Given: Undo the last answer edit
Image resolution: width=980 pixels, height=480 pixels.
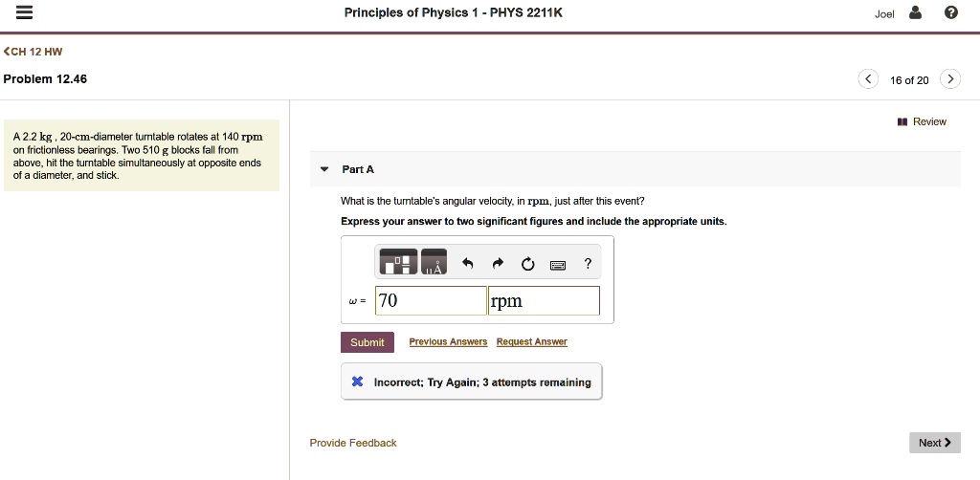Looking at the screenshot, I should [x=467, y=264].
